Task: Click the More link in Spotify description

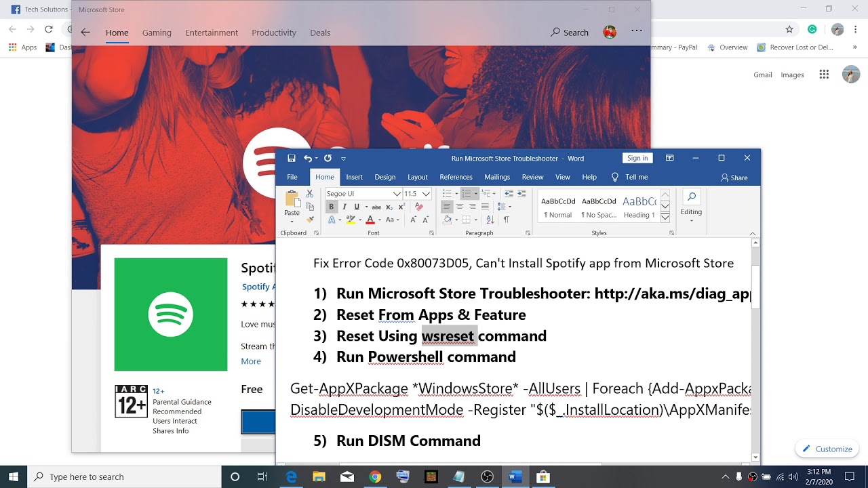Action: (x=251, y=361)
